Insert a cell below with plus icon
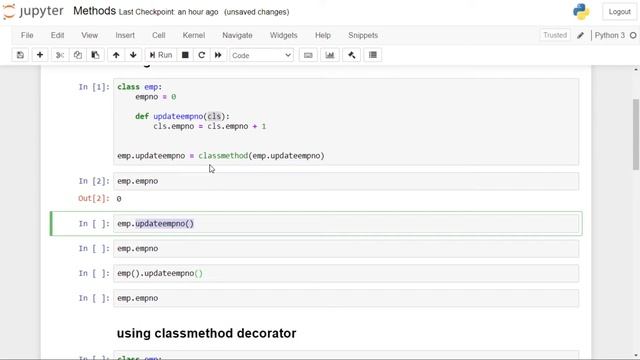This screenshot has width=640, height=360. coord(40,55)
